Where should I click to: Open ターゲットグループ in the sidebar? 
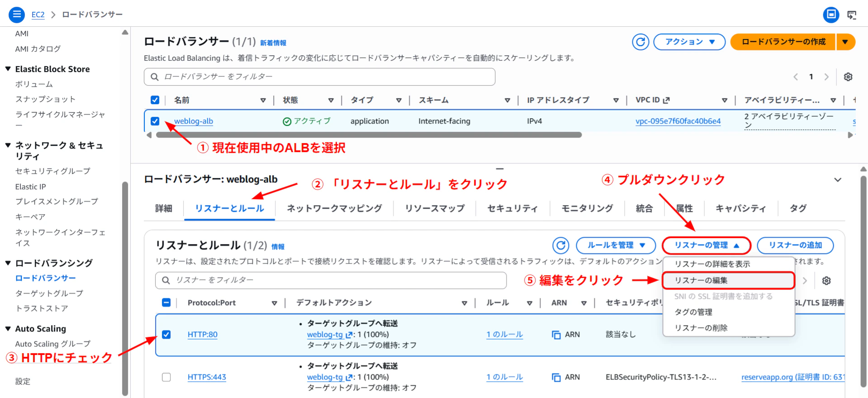tap(49, 293)
